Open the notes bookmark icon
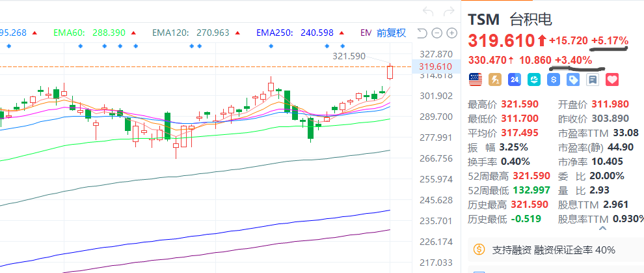Image resolution: width=644 pixels, height=273 pixels. 592,79
